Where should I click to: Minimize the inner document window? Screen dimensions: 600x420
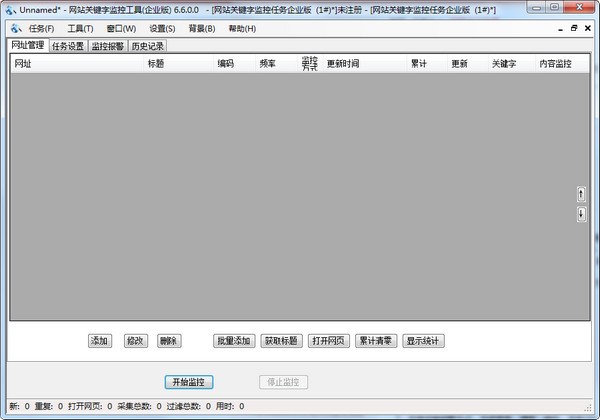(x=560, y=29)
